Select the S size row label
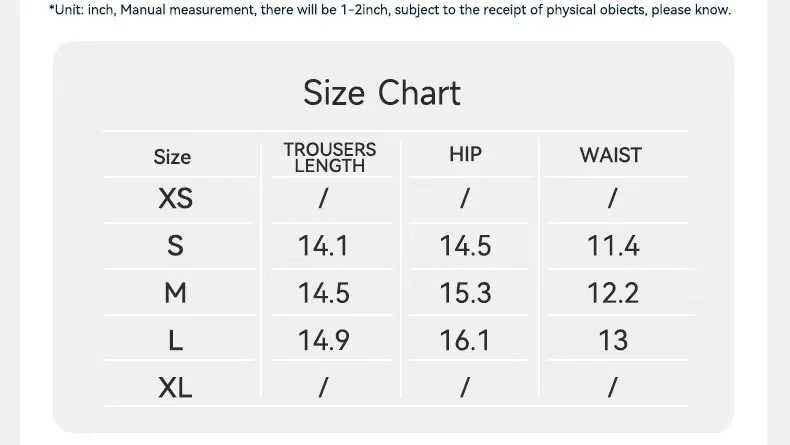The height and width of the screenshot is (445, 790). click(x=175, y=245)
